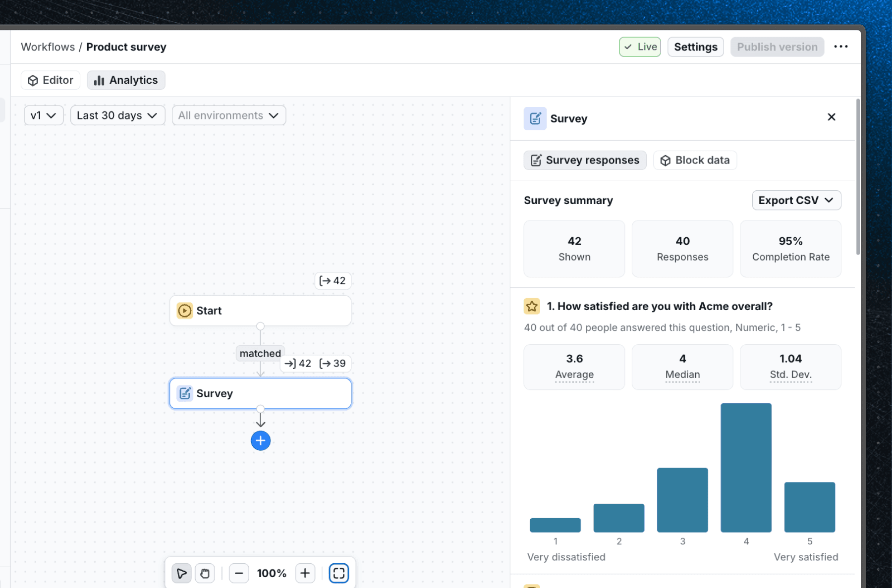
Task: Open the Settings dialog
Action: (x=695, y=47)
